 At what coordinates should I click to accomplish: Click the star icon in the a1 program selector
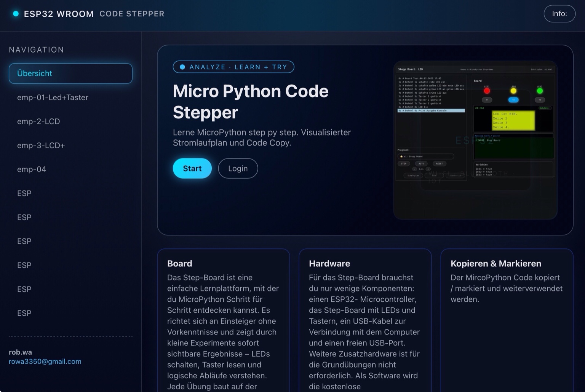pos(401,157)
